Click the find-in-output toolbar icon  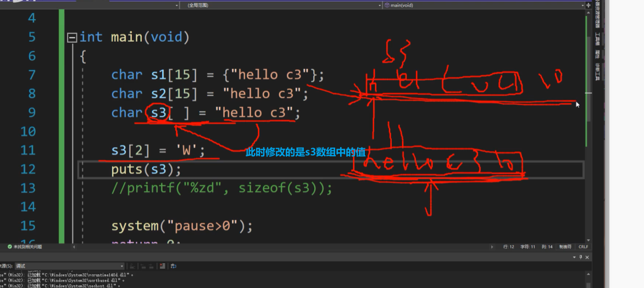pyautogui.click(x=132, y=266)
